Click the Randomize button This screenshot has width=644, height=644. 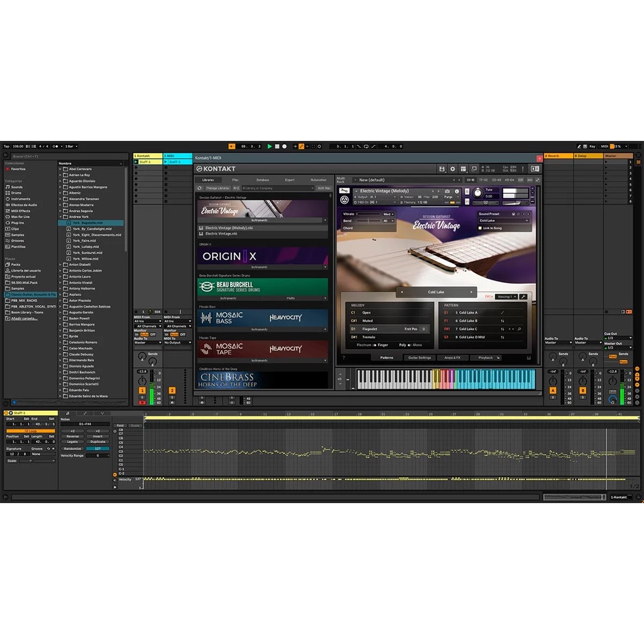tap(73, 448)
